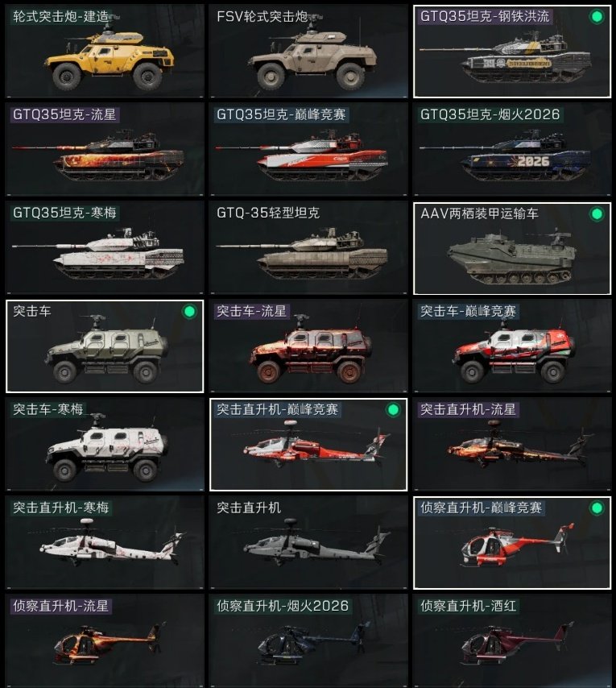The width and height of the screenshot is (616, 688).
Task: Select the yellow 轮式突击炮-建造 vehicle skin
Action: click(x=105, y=51)
